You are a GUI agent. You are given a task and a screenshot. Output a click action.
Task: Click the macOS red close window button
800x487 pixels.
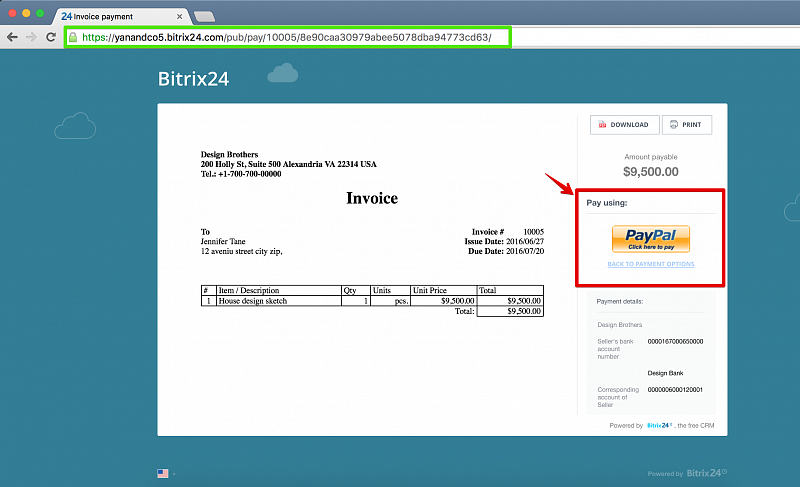click(x=12, y=13)
